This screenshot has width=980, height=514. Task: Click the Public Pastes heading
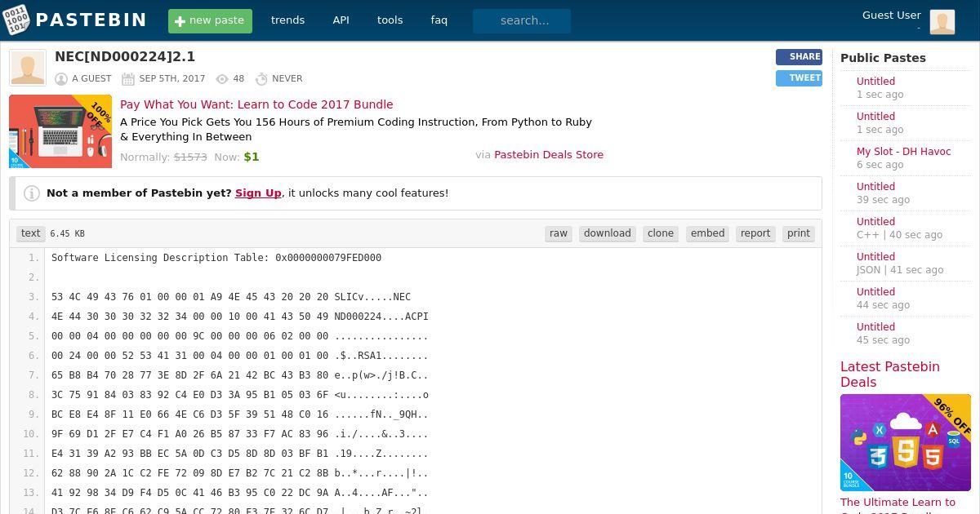883,58
